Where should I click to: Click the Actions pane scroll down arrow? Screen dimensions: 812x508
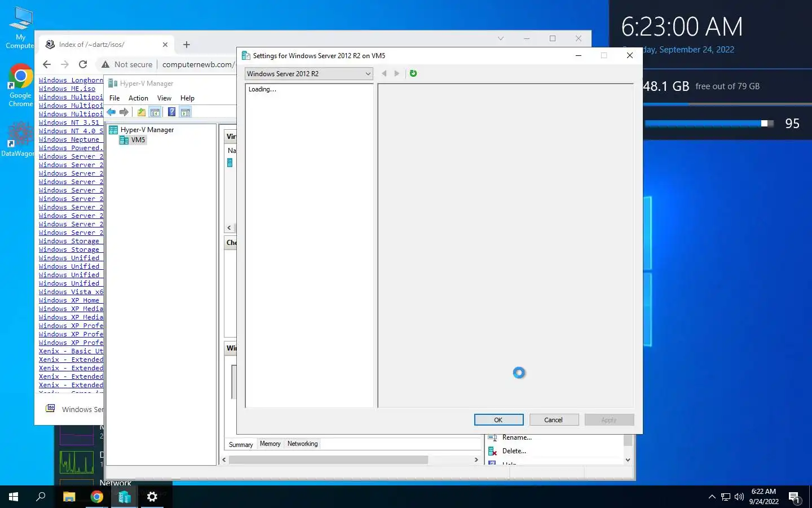coord(628,460)
